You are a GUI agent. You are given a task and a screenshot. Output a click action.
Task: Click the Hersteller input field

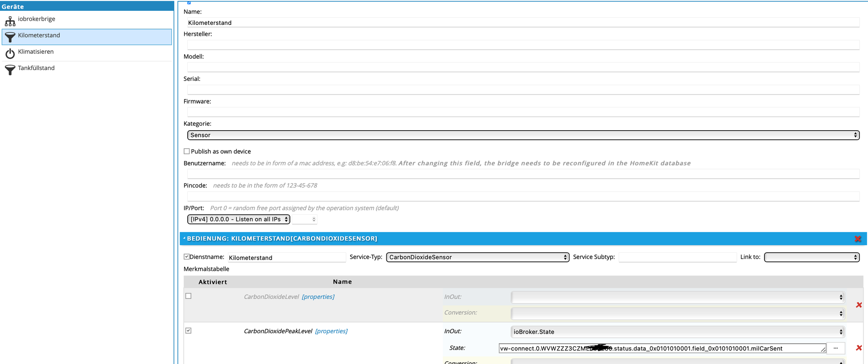point(523,45)
